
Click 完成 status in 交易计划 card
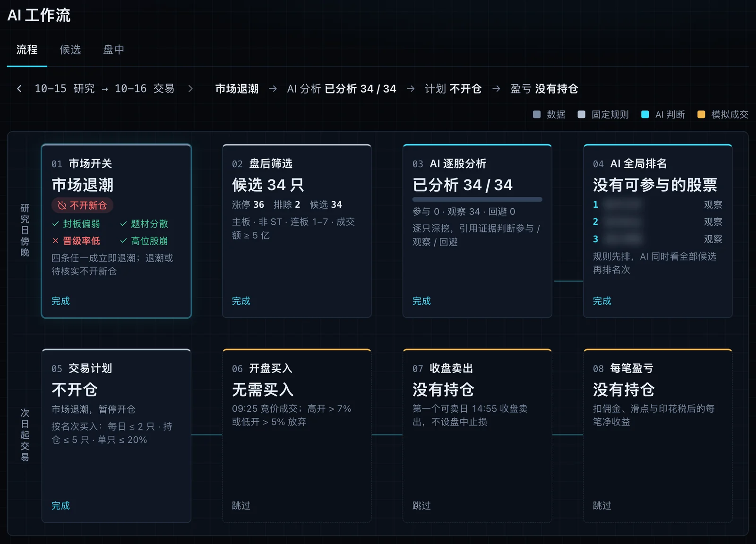(60, 506)
